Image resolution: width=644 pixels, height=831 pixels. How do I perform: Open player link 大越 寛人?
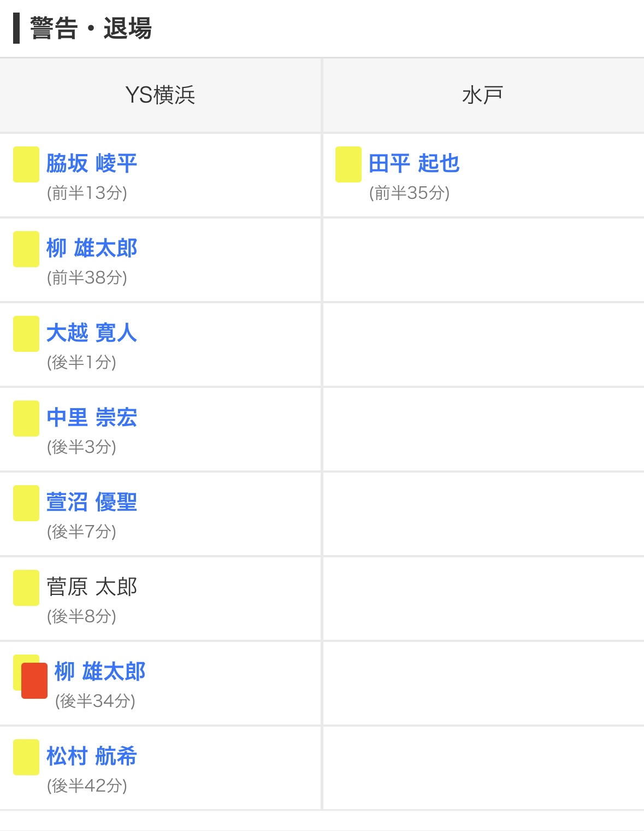(x=92, y=333)
